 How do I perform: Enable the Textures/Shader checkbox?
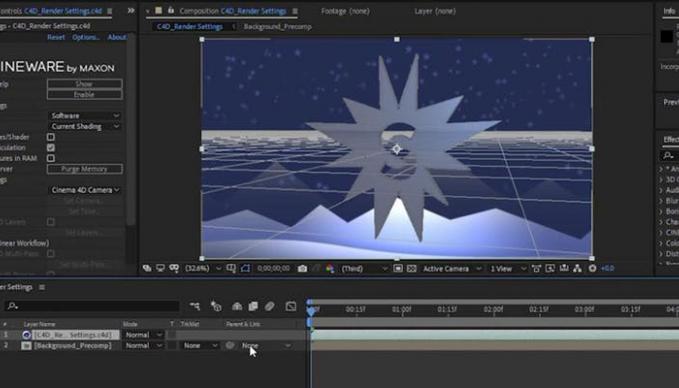(x=51, y=137)
